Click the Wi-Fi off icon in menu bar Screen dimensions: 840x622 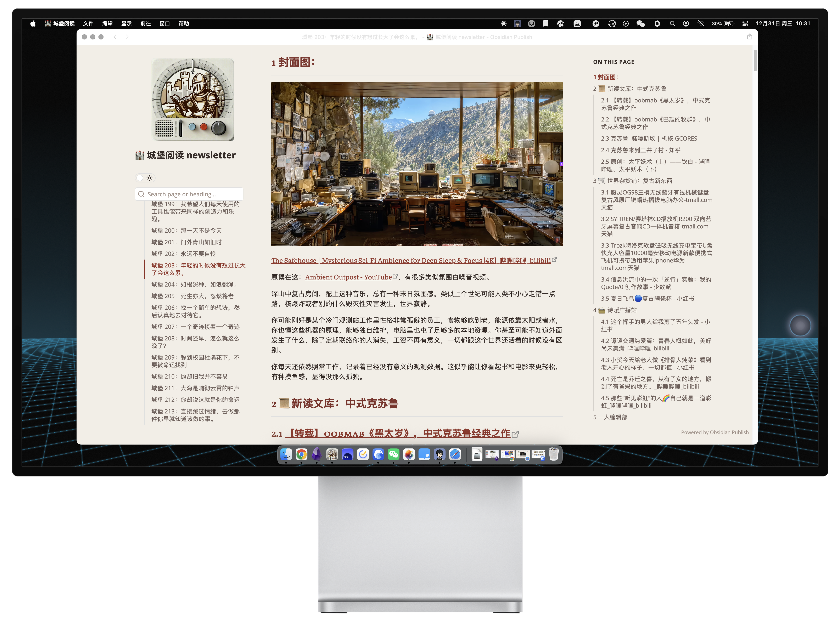tap(701, 23)
